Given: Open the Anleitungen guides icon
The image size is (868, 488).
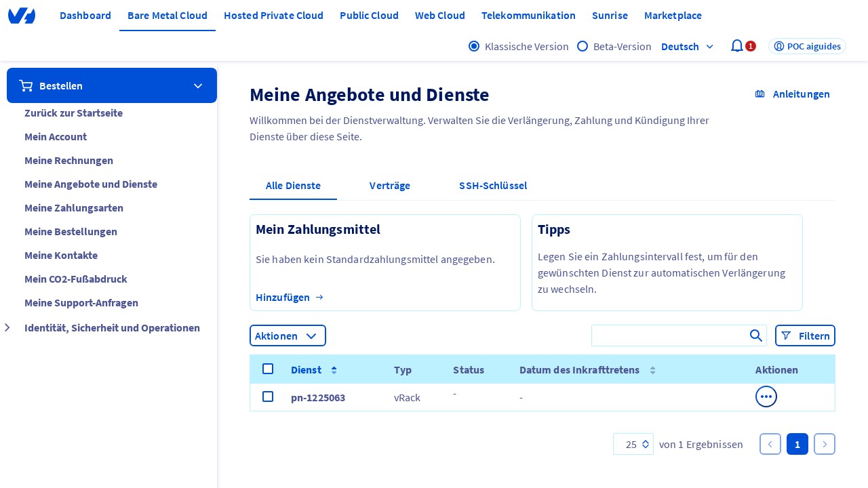Looking at the screenshot, I should [760, 94].
